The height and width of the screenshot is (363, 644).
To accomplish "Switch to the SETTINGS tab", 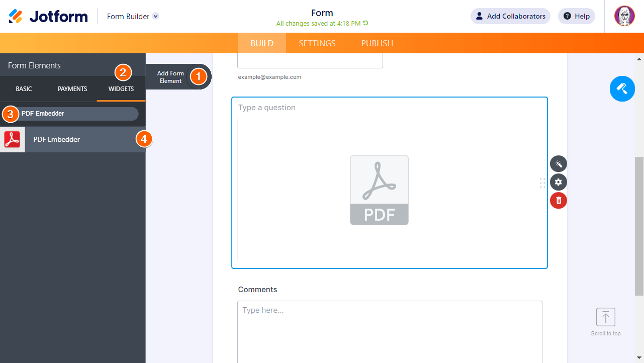I will click(317, 43).
